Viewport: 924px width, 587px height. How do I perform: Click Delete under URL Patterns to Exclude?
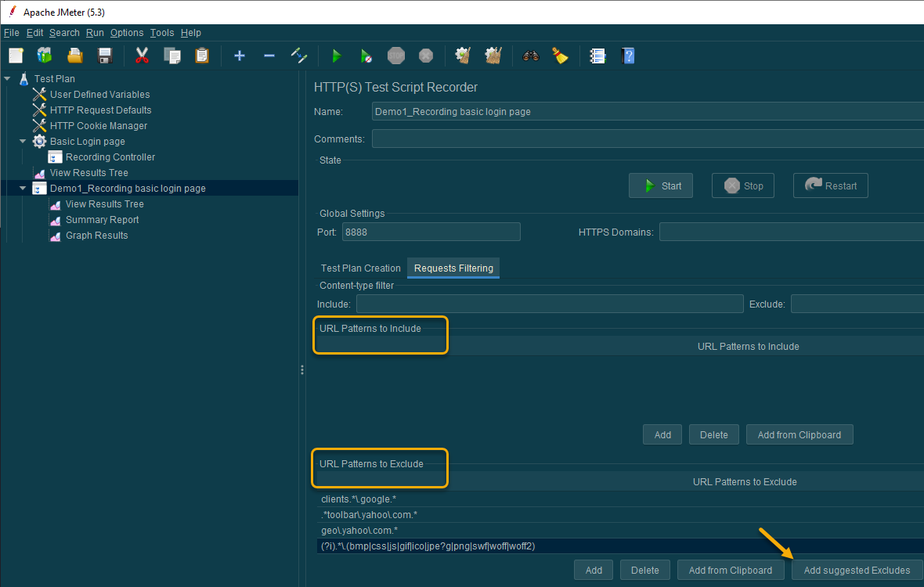(x=644, y=571)
